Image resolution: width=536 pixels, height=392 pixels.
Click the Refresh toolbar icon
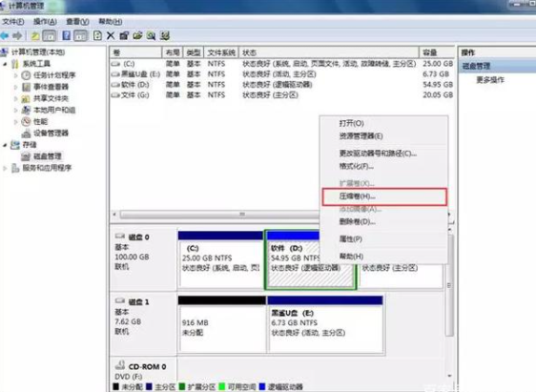point(97,35)
